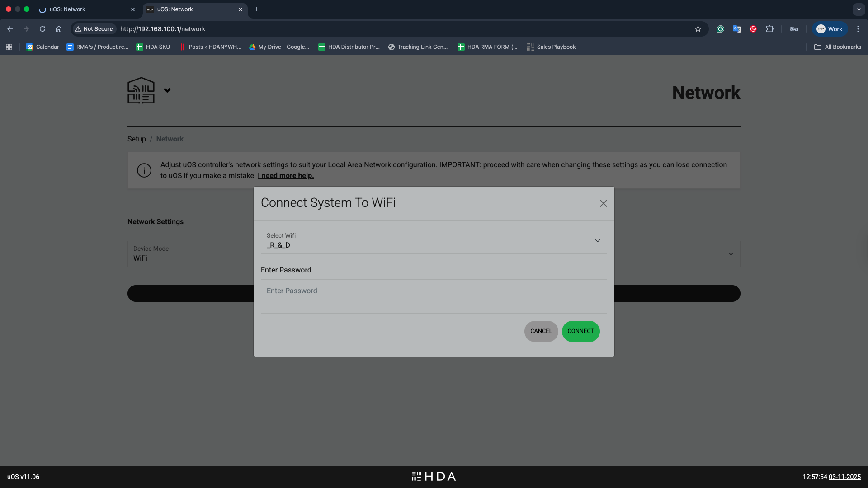Close the Connect System To WiFi dialog
Viewport: 868px width, 488px height.
pos(603,203)
